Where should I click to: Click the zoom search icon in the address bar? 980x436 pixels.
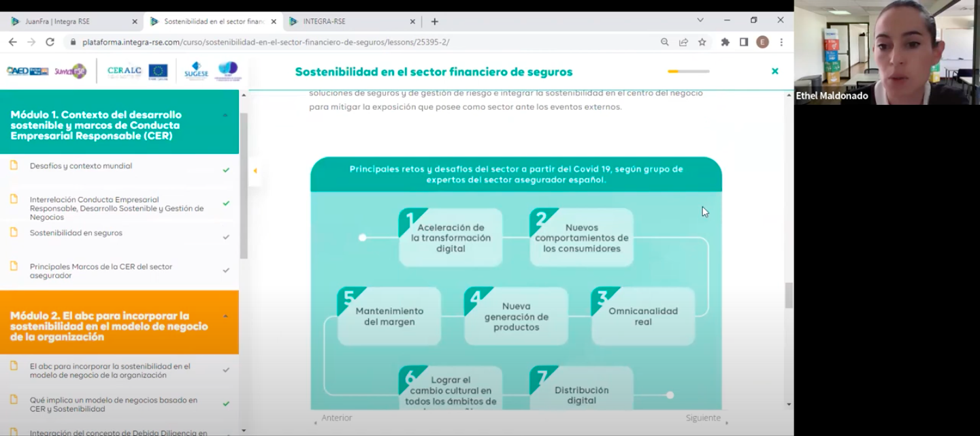(x=664, y=42)
